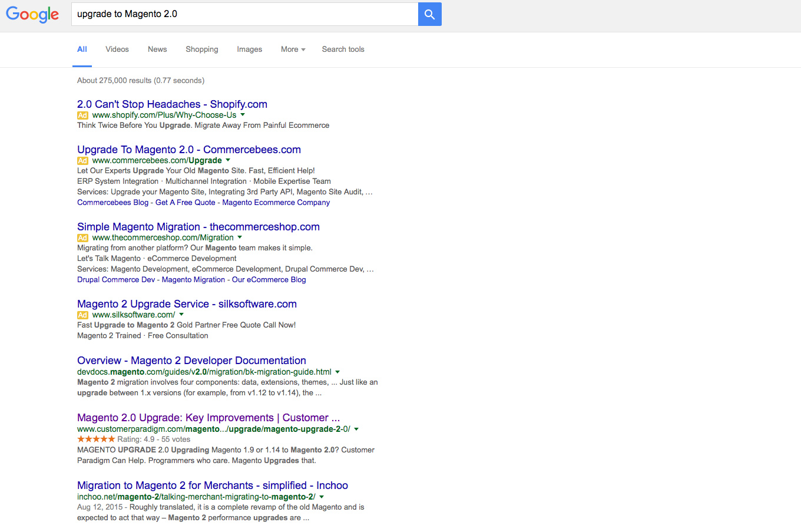Switch to the All tab
The image size is (801, 532).
pyautogui.click(x=82, y=49)
